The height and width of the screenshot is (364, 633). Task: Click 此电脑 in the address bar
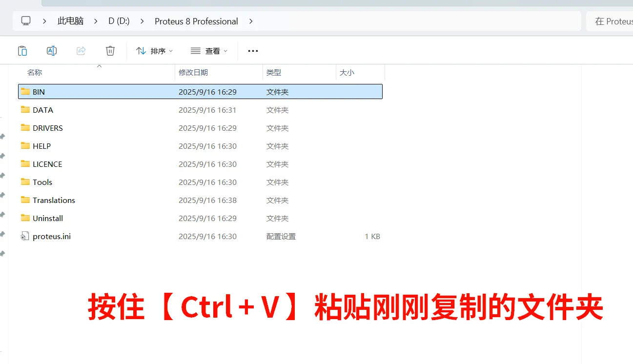tap(70, 21)
